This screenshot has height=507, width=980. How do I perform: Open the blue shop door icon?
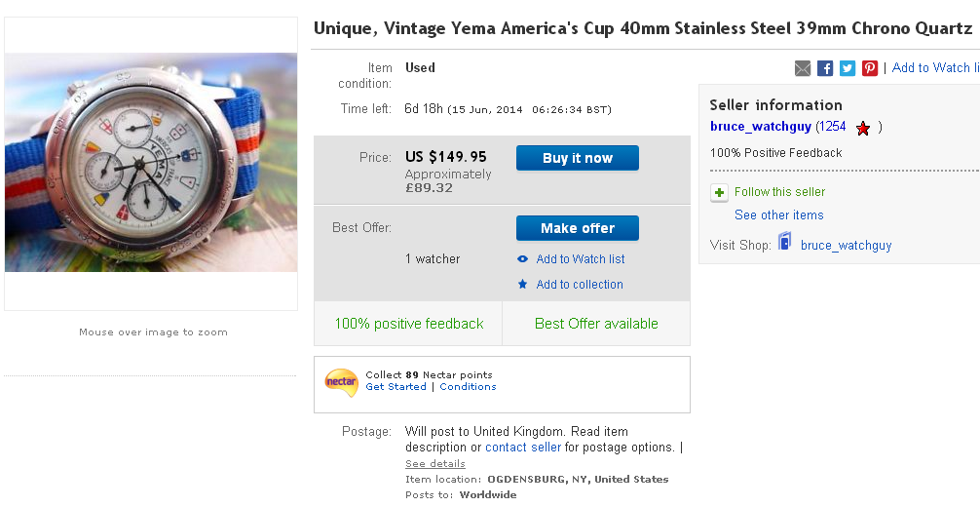[x=785, y=244]
